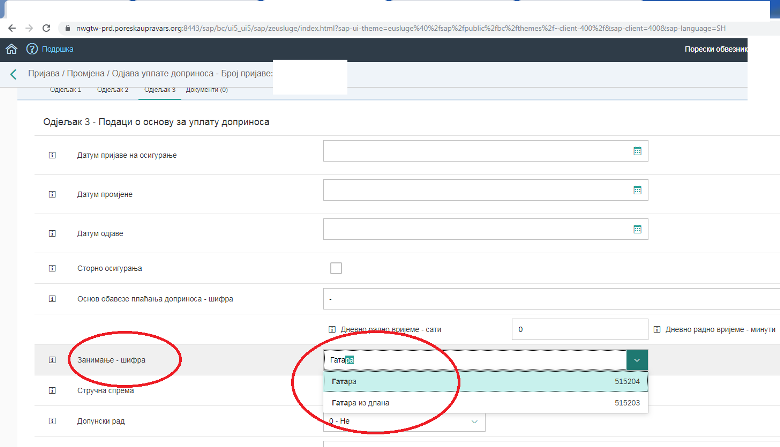
Task: Select Гатара 515204 from suggestion list
Action: pyautogui.click(x=485, y=382)
